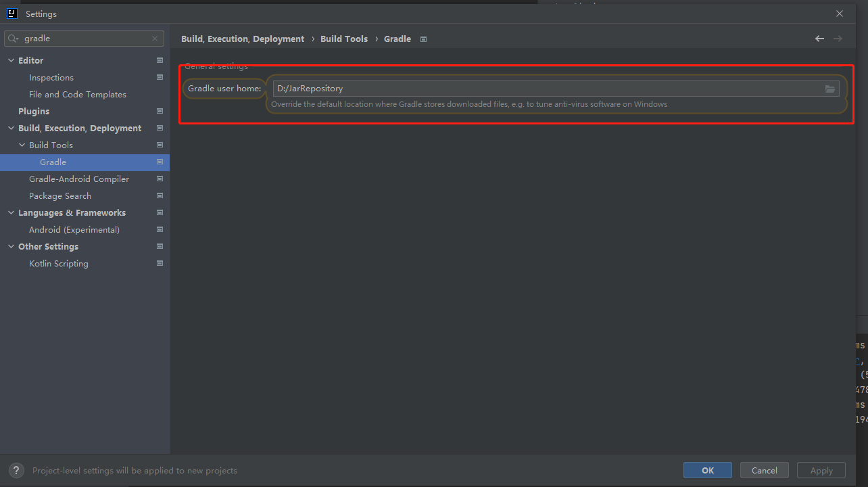This screenshot has height=487, width=868.
Task: Click project-level icon beside Editor row
Action: click(x=160, y=60)
